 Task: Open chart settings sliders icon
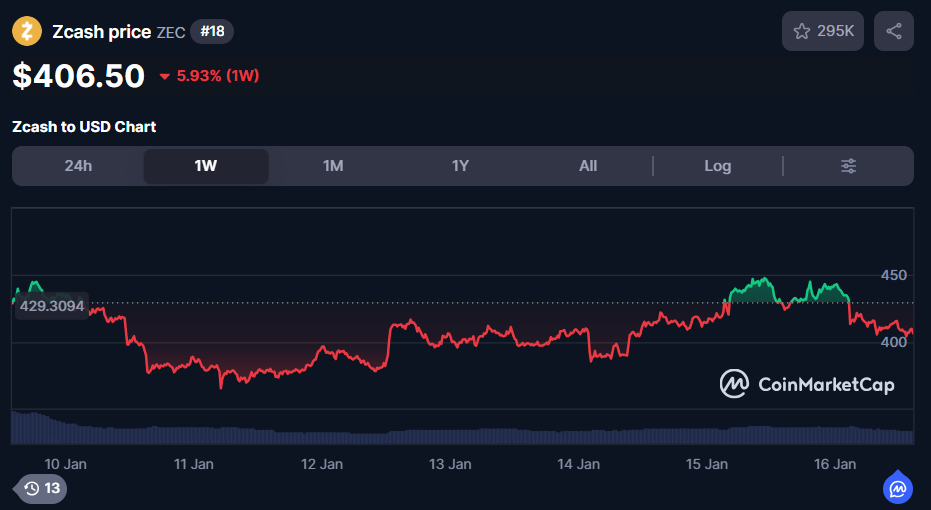point(848,166)
